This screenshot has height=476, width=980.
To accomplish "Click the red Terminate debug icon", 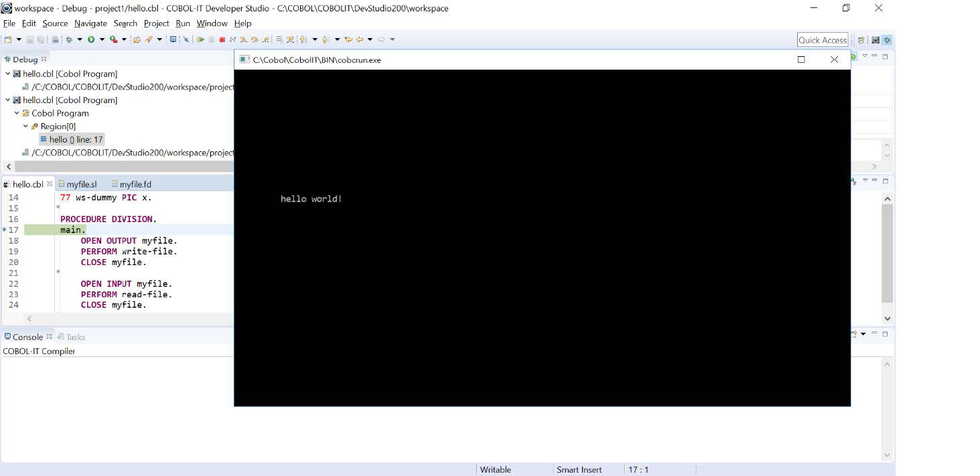I will coord(221,39).
